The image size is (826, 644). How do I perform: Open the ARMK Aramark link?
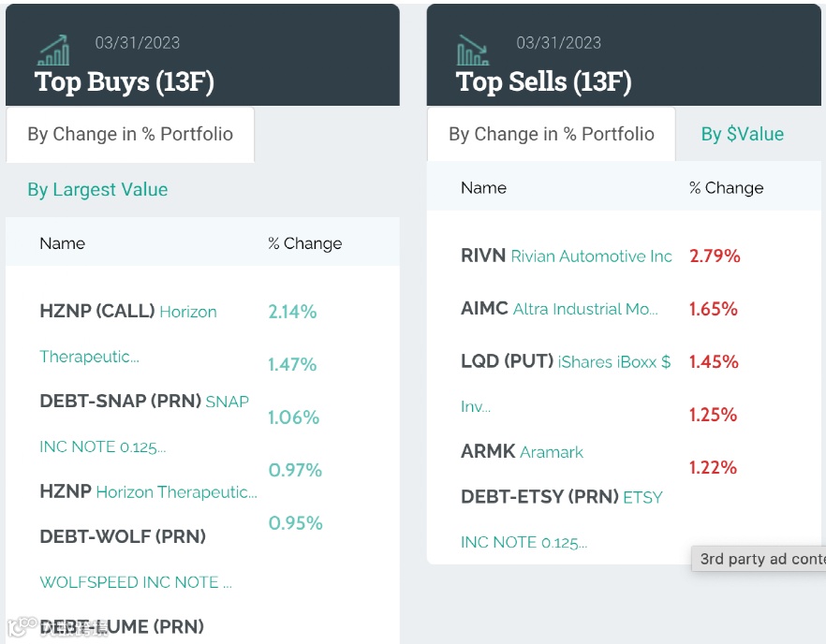(x=522, y=451)
